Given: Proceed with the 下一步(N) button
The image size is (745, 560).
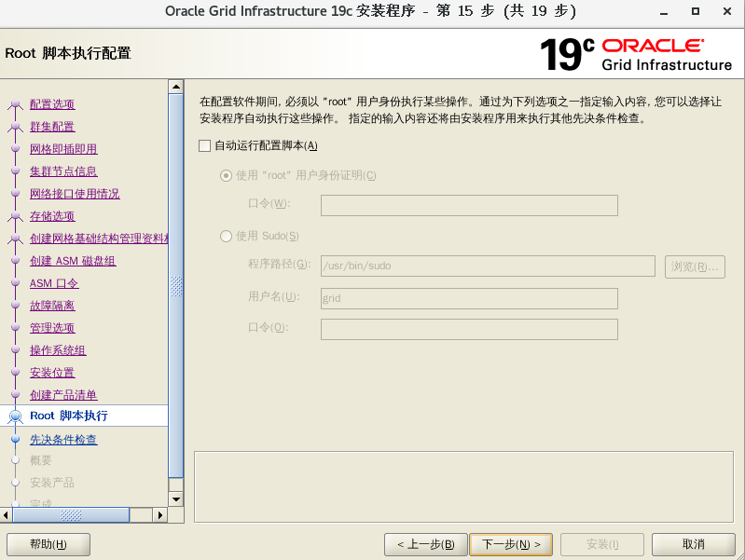Looking at the screenshot, I should tap(511, 544).
